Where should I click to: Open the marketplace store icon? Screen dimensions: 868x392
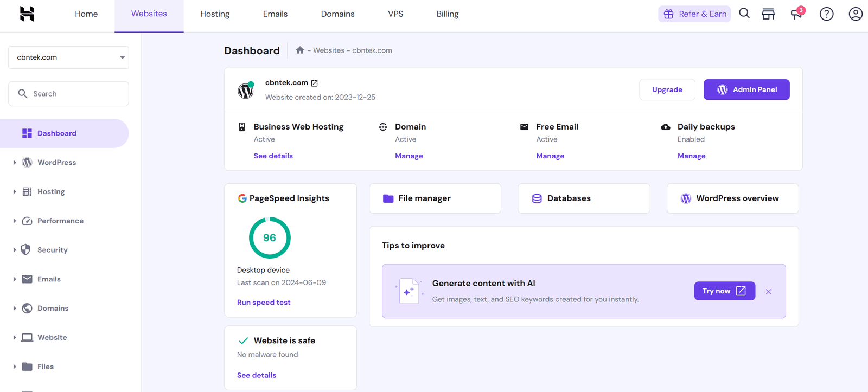tap(768, 14)
